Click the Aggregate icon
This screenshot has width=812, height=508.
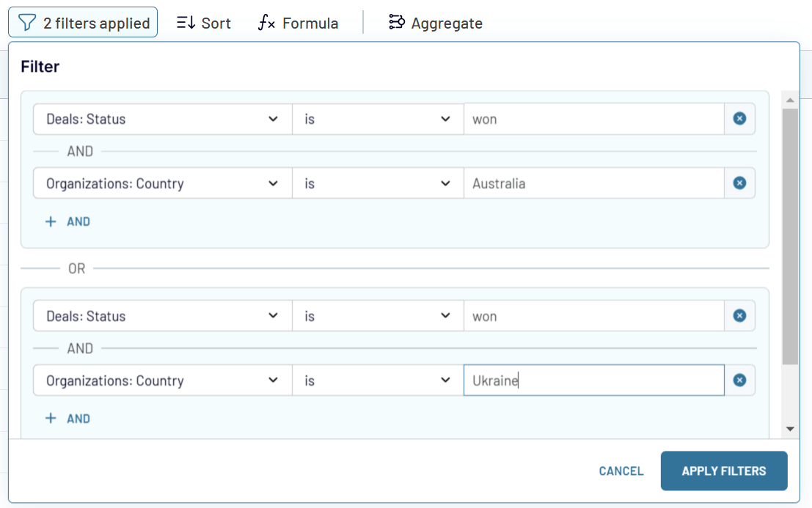pos(396,22)
